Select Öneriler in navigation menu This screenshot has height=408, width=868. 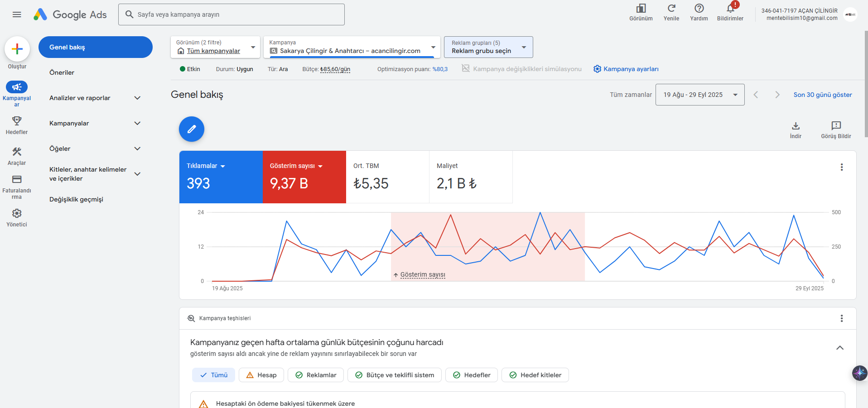coord(62,72)
